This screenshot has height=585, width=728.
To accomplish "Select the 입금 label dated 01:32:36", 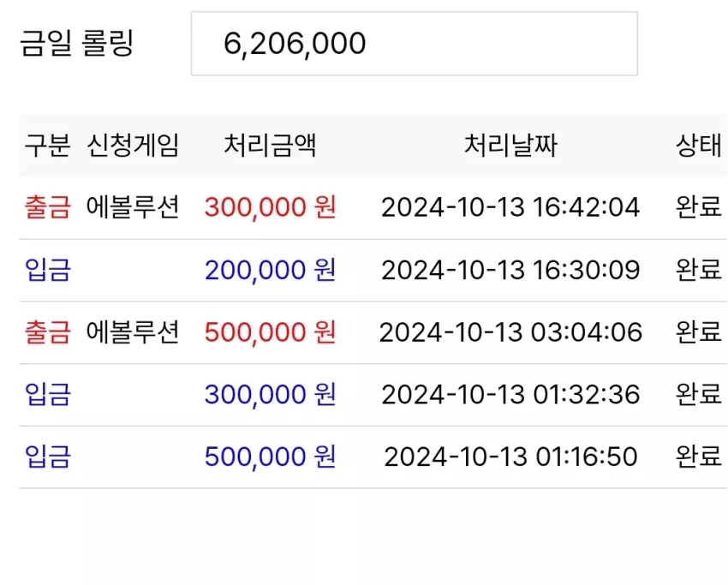I will point(47,395).
